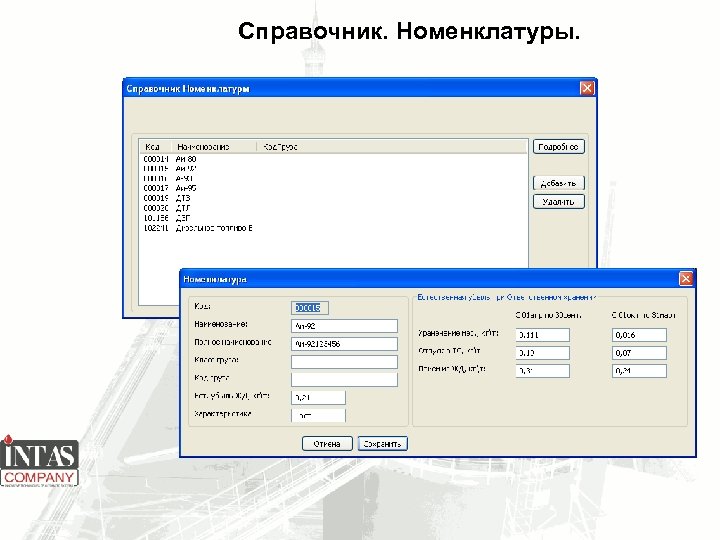720x540 pixels.
Task: Click the Приемка Ж/Д field with 0,24
Action: (x=639, y=371)
